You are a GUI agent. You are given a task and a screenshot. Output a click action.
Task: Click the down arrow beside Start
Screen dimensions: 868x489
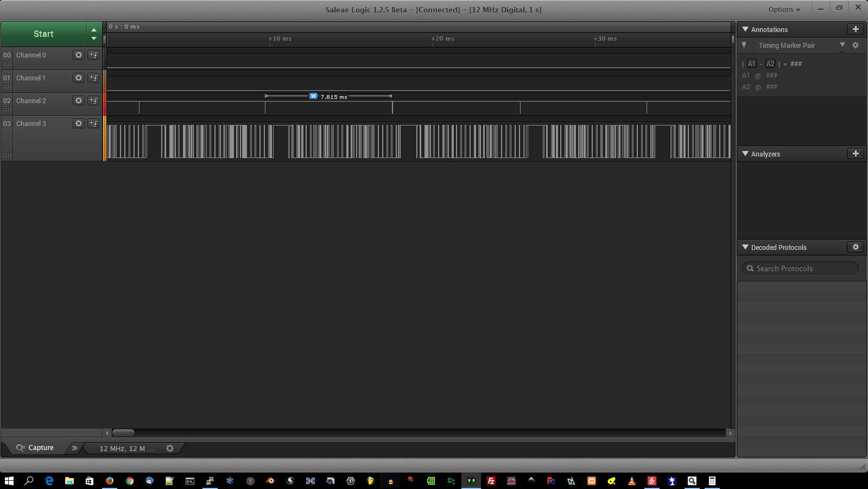point(94,39)
